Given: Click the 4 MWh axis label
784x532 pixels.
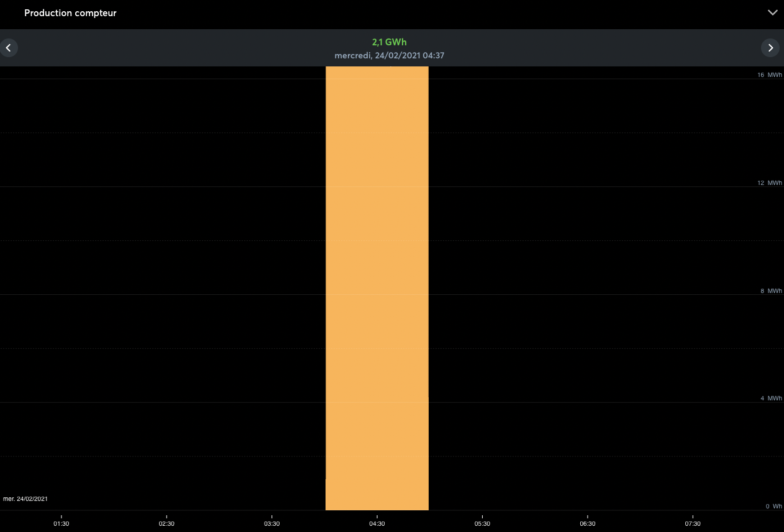Looking at the screenshot, I should [x=771, y=399].
